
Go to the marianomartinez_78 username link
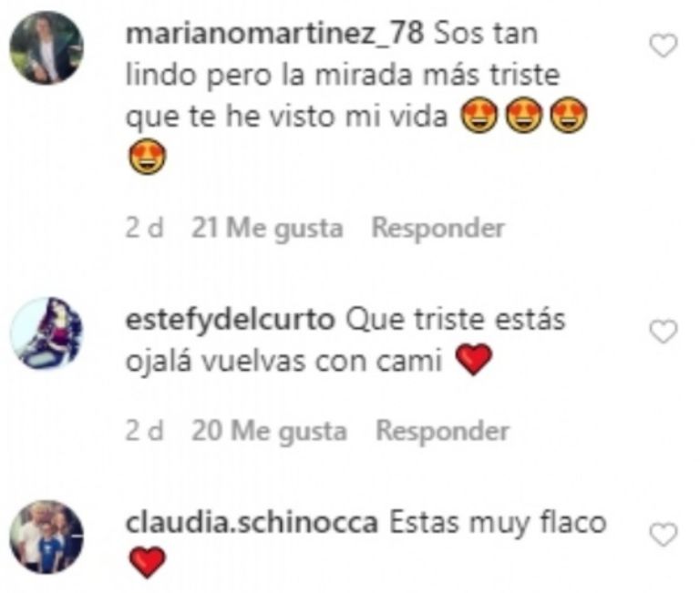point(274,34)
